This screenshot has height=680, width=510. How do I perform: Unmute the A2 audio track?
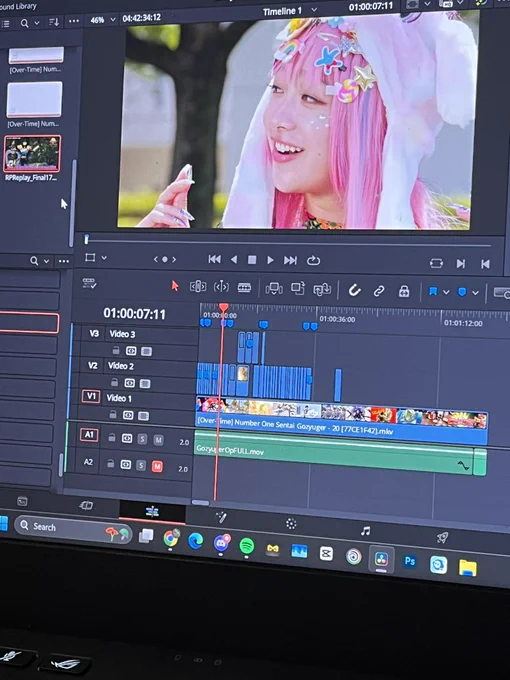pos(157,466)
